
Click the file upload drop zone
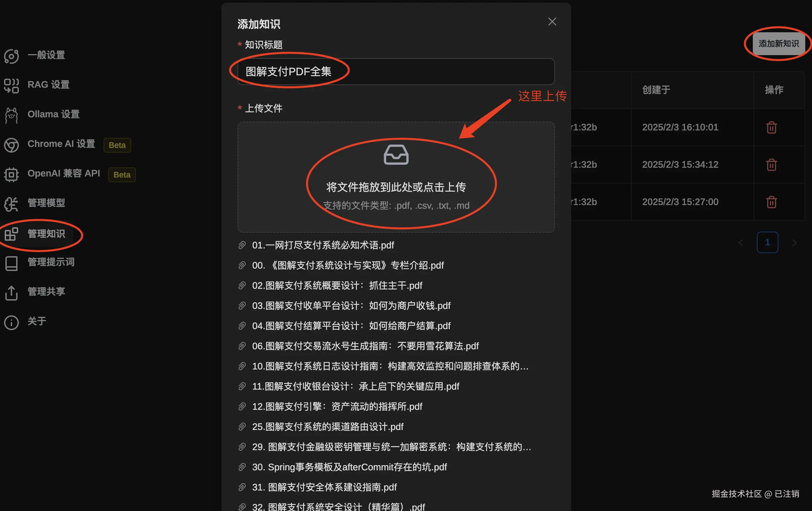tap(396, 177)
